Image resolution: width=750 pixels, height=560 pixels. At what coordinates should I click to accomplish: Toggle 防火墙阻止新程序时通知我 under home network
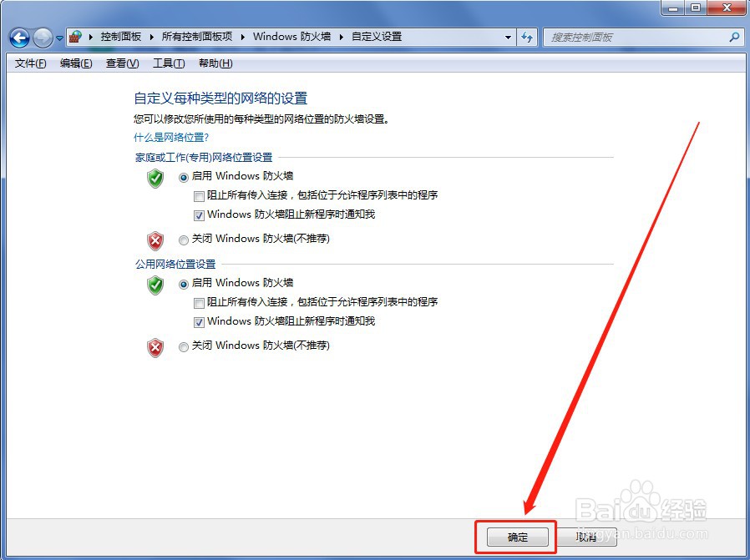(199, 215)
